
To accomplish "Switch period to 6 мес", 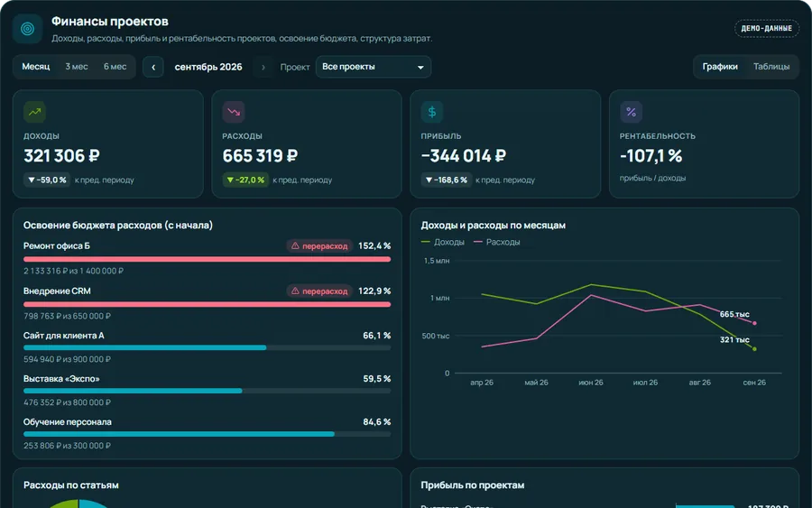I will click(115, 67).
